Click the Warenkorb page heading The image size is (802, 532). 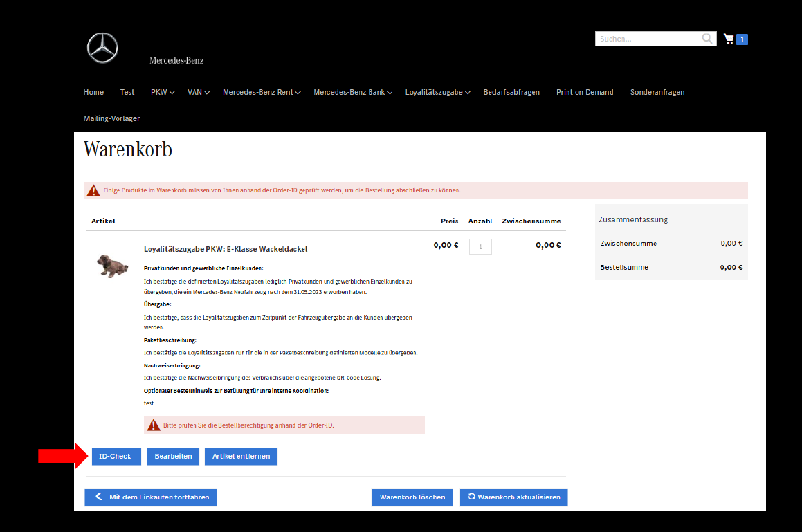[128, 149]
